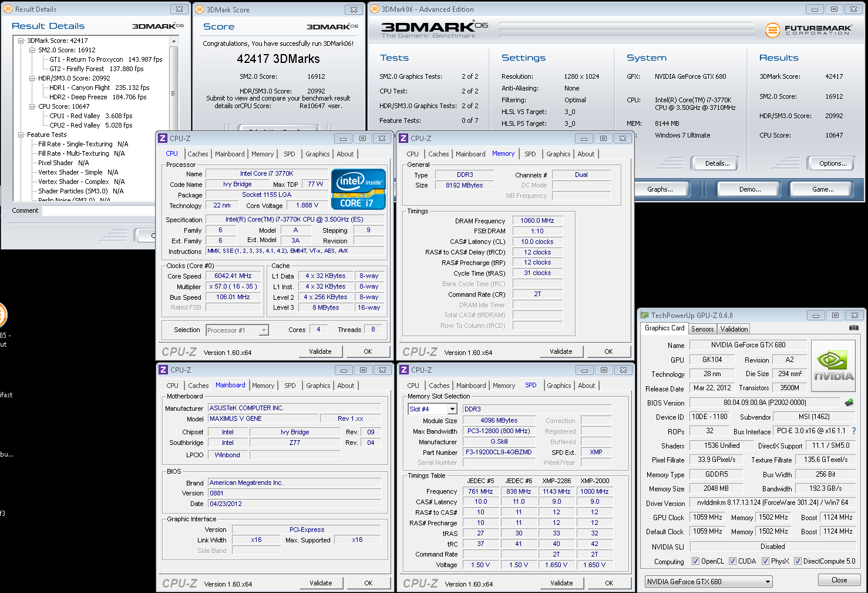868x593 pixels.
Task: Select CPU2 - Red Valley result row
Action: click(x=91, y=125)
